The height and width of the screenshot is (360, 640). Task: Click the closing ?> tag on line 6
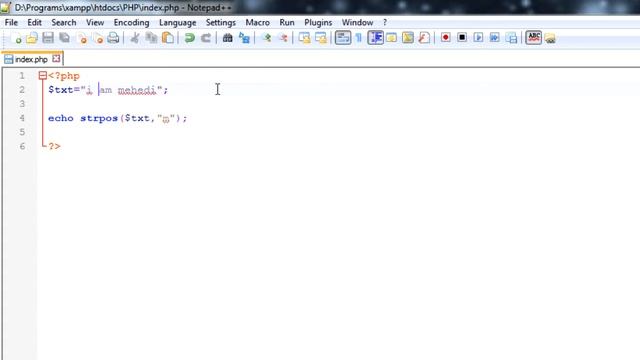55,147
